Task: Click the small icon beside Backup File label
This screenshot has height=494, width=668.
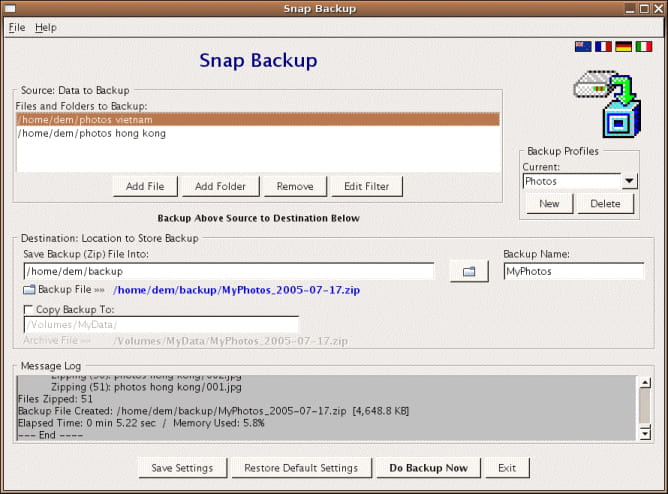Action: (x=29, y=290)
